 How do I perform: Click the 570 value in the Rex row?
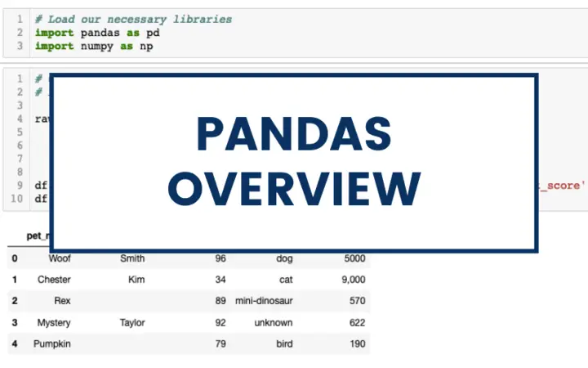(x=357, y=300)
